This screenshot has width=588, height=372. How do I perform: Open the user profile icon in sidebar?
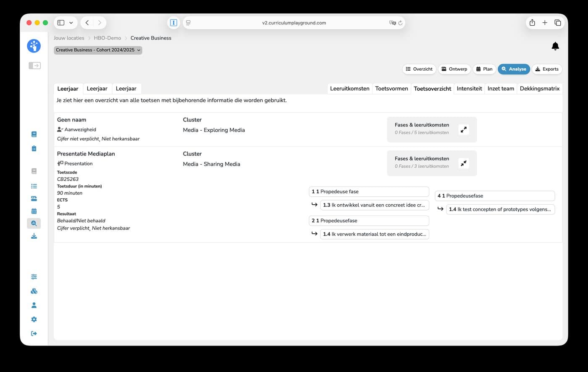[34, 305]
